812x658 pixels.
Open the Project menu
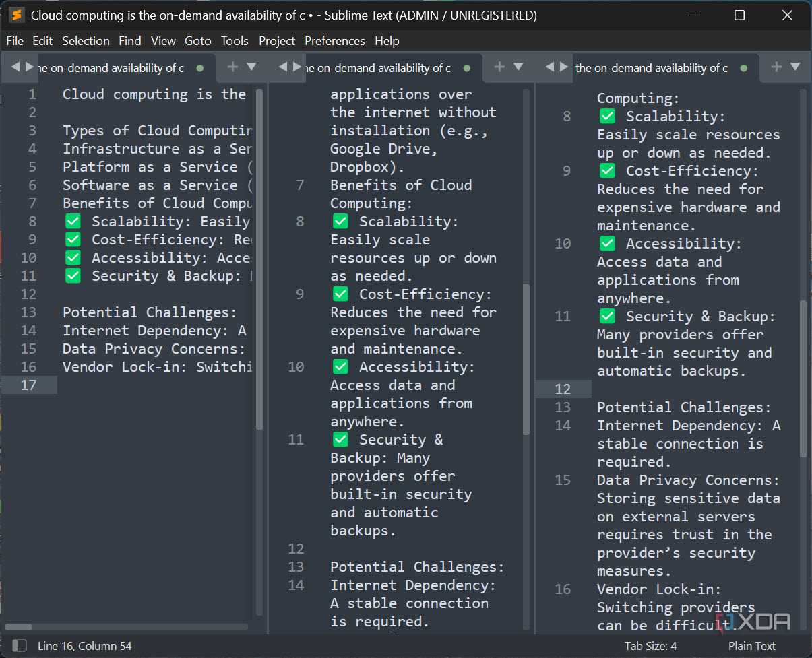(x=277, y=41)
